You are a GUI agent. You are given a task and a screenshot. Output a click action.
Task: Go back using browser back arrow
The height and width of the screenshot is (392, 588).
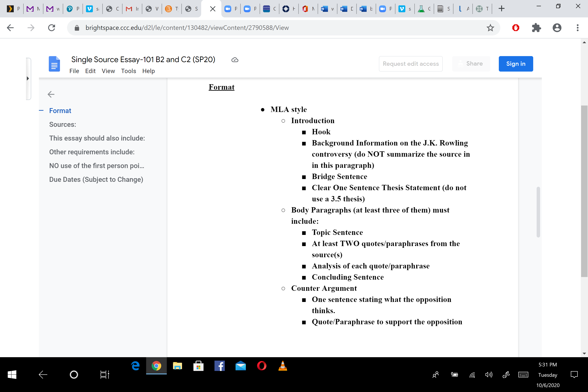point(10,28)
